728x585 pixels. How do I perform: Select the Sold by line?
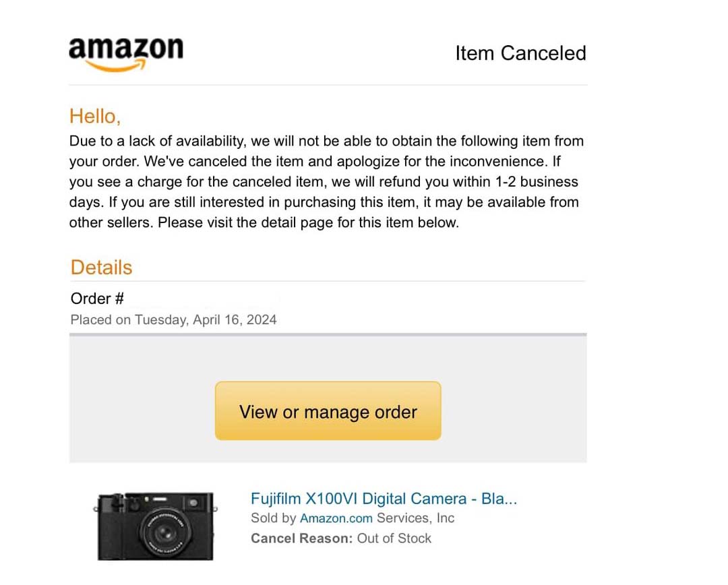[x=352, y=518]
